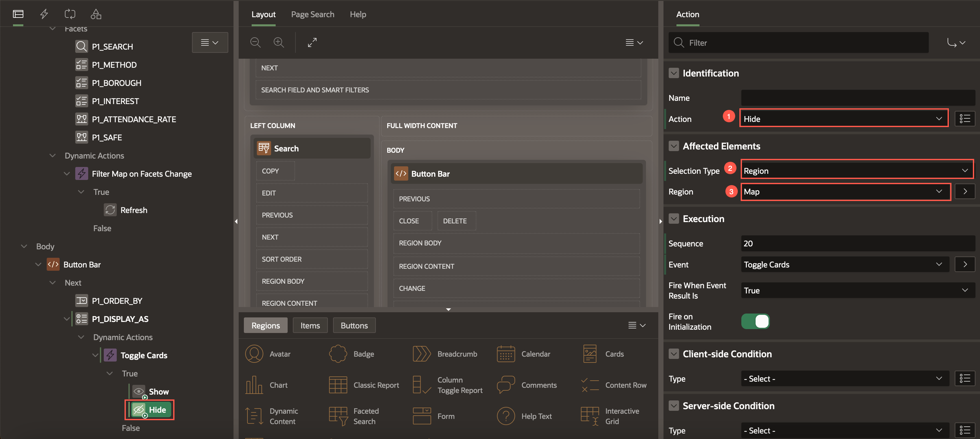Viewport: 980px width, 439px height.
Task: Open the Action quick pick list icon
Action: [964, 119]
